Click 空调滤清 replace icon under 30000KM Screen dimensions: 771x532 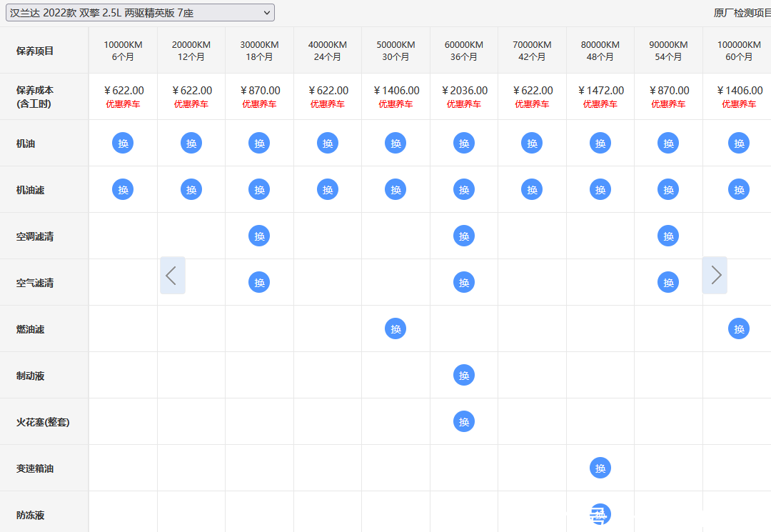(259, 236)
